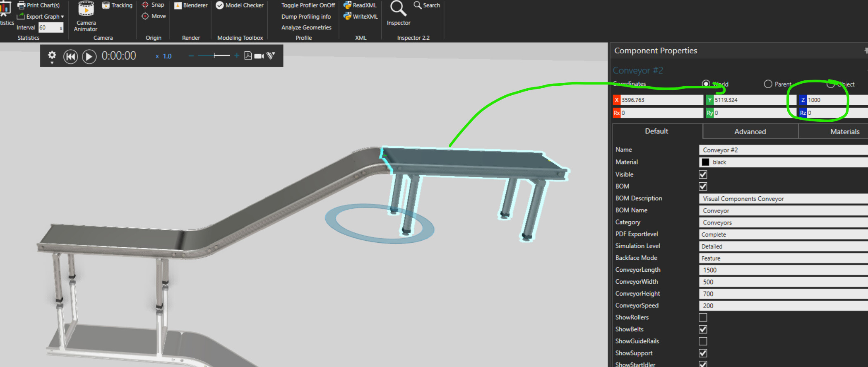This screenshot has width=868, height=367.
Task: Switch to the Advanced tab
Action: click(750, 132)
